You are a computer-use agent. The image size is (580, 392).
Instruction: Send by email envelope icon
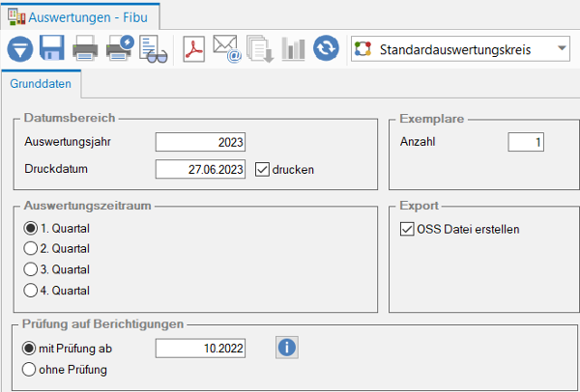[227, 48]
